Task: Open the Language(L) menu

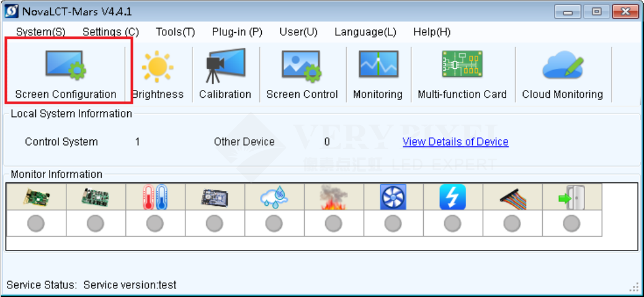Action: point(365,32)
